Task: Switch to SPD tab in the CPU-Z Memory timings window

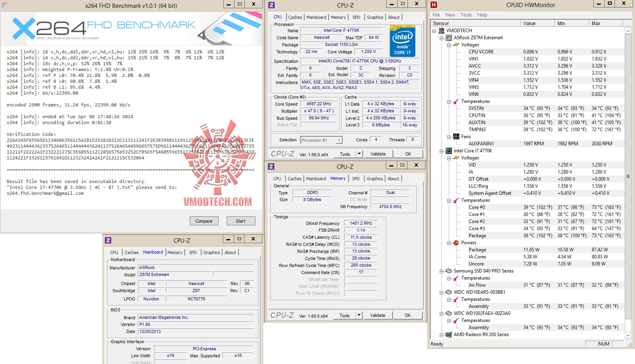Action: (356, 179)
